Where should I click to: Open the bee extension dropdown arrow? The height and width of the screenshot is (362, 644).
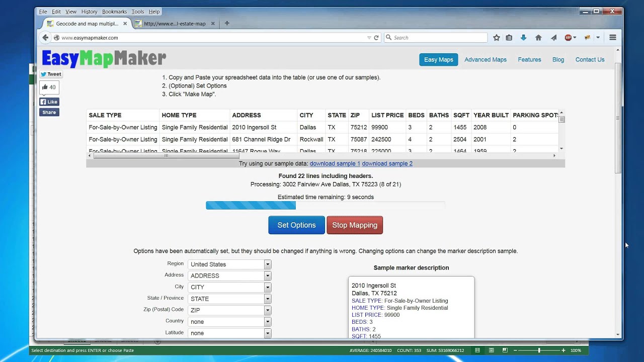click(x=598, y=38)
